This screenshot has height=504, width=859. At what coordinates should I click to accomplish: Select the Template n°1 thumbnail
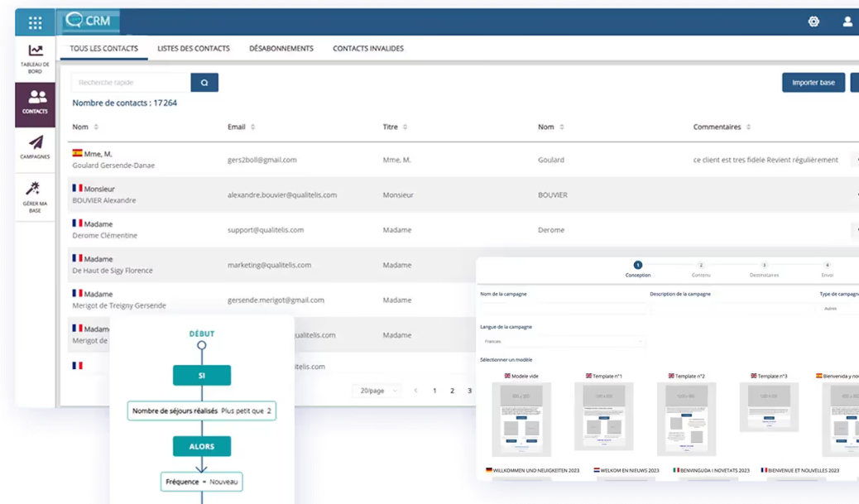tap(603, 415)
